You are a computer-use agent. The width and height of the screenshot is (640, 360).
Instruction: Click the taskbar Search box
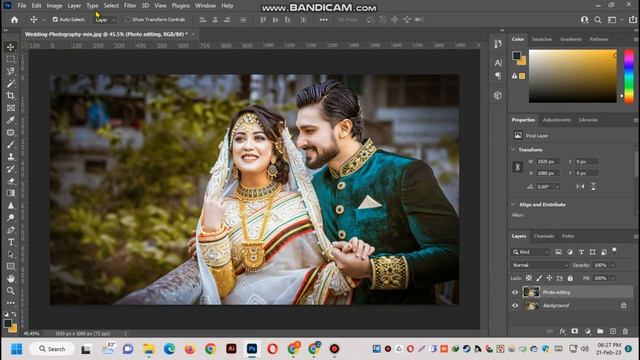[x=52, y=349]
